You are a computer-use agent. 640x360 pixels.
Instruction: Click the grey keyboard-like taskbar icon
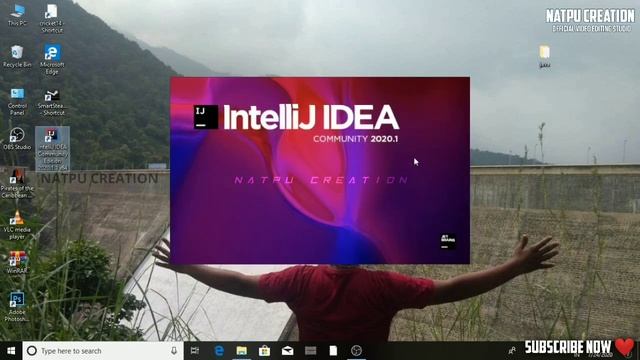click(310, 351)
